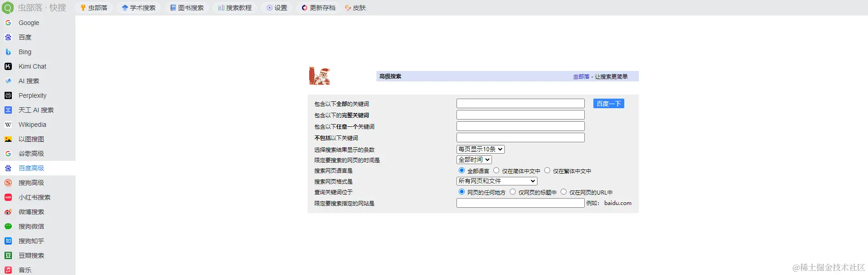The height and width of the screenshot is (275, 868).
Task: Click the Google sidebar link text
Action: click(29, 23)
